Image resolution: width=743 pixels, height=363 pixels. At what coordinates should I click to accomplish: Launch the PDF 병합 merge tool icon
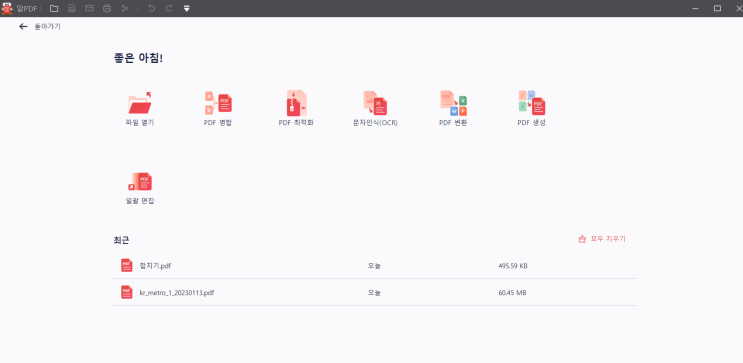(x=218, y=103)
